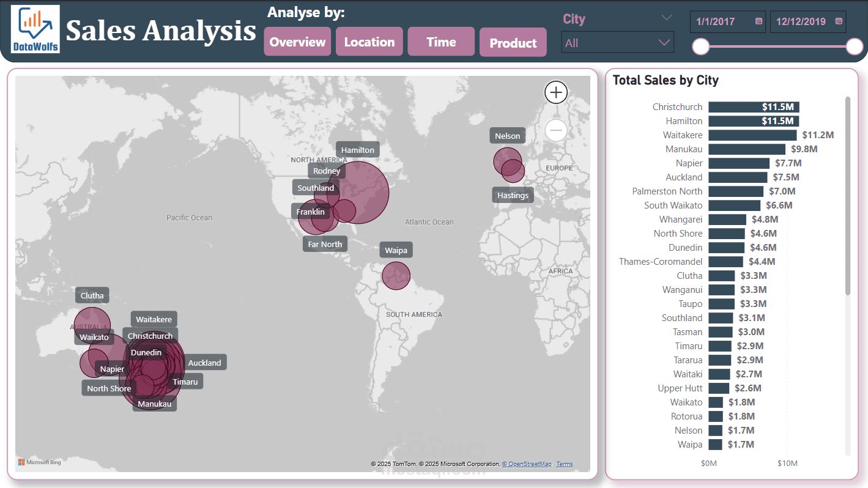Click the Wanganui label in the chart
868x488 pixels.
[682, 290]
